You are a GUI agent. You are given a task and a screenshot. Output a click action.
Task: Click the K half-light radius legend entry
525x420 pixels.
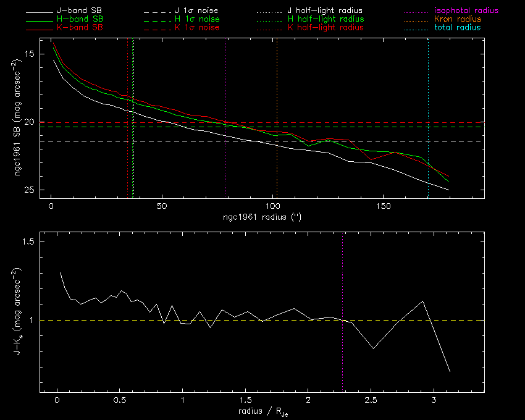click(325, 28)
